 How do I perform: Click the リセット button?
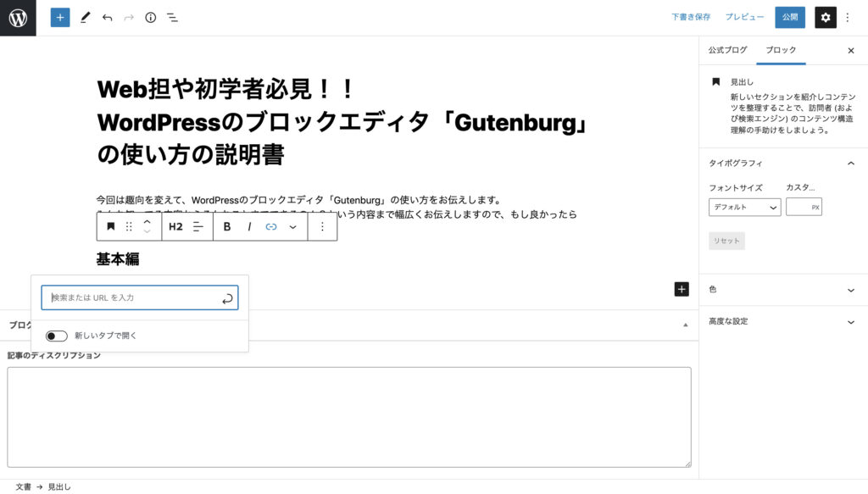pos(726,241)
